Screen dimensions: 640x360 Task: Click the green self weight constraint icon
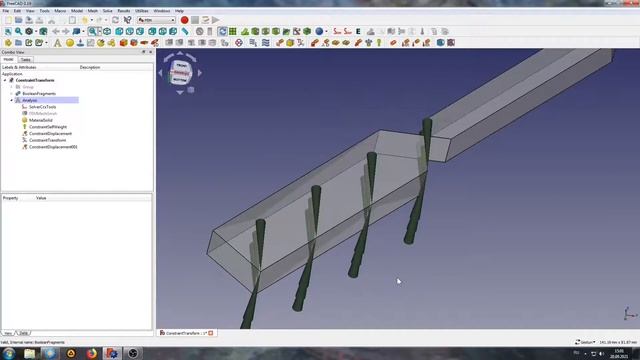tap(379, 43)
